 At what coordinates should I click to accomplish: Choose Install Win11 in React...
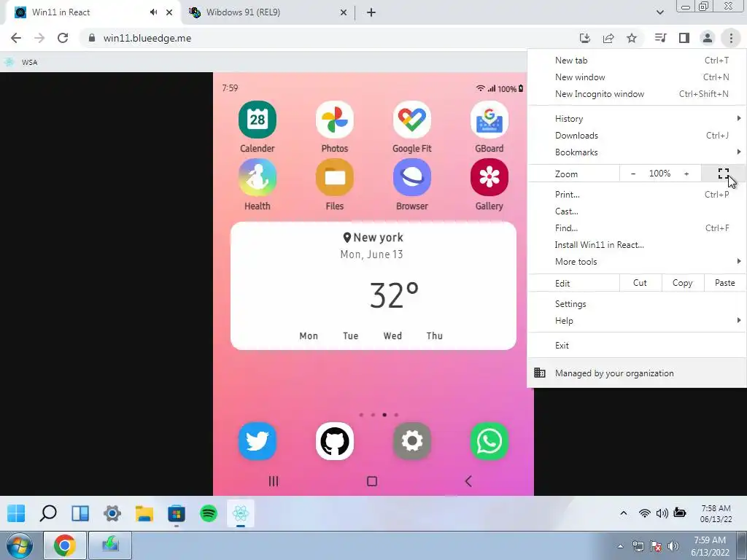pos(637,245)
